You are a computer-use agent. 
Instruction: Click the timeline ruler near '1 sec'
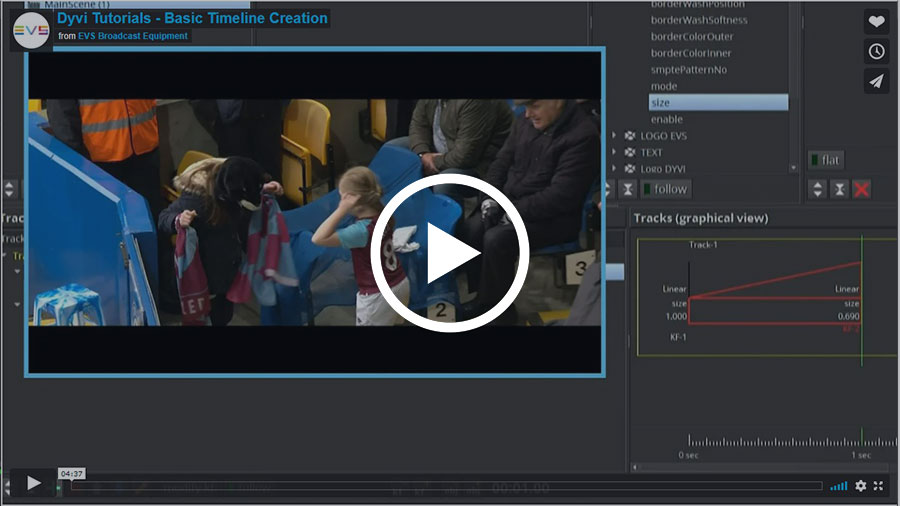tap(861, 441)
